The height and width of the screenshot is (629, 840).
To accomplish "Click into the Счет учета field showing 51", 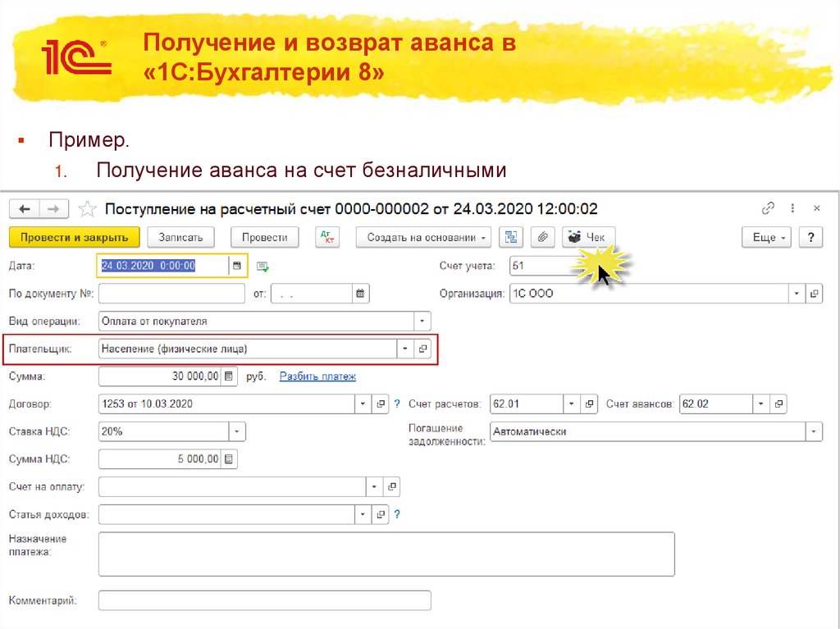I will coord(546,266).
